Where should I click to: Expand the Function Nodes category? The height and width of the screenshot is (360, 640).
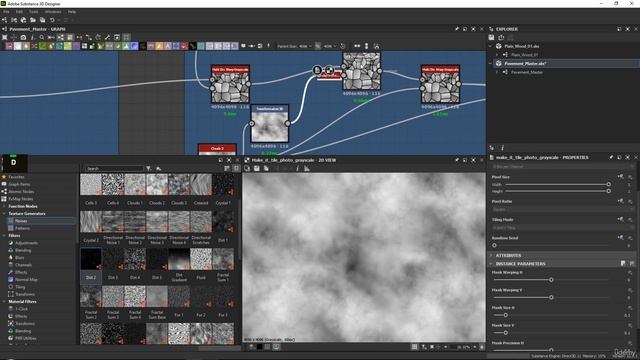pos(4,206)
